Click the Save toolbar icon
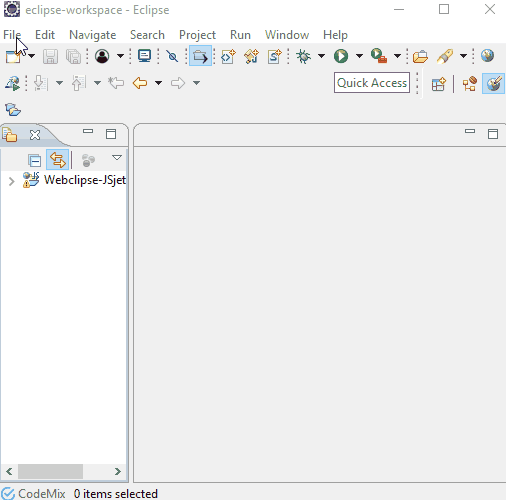Viewport: 506px width, 500px height. 50,56
